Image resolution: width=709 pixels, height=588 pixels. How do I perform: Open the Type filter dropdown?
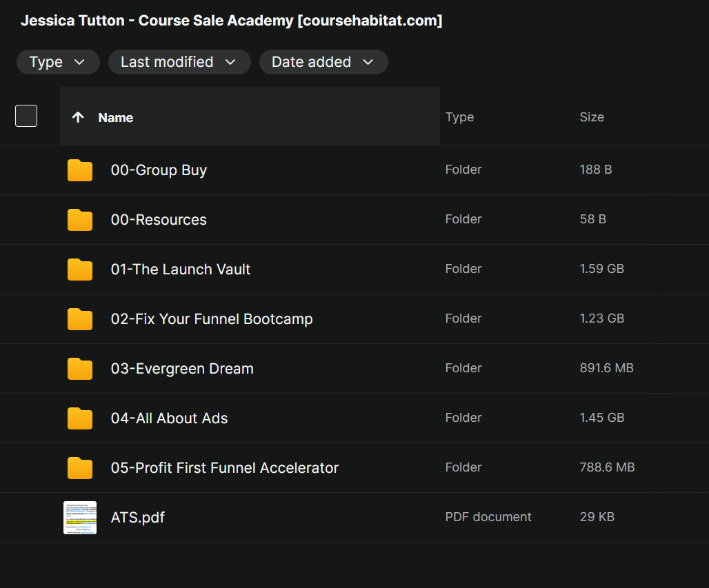[58, 62]
